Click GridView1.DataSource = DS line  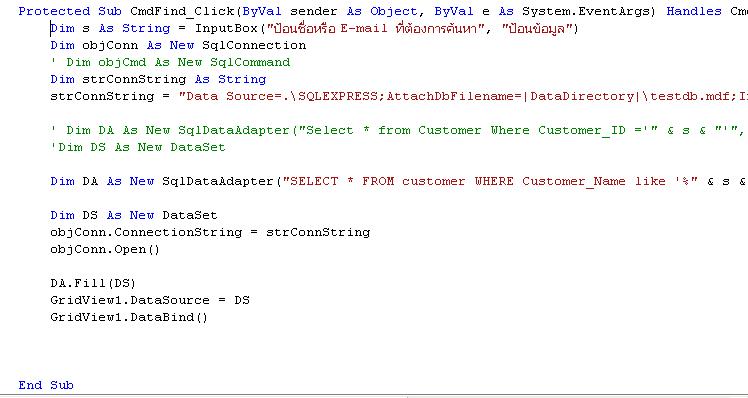tap(150, 301)
